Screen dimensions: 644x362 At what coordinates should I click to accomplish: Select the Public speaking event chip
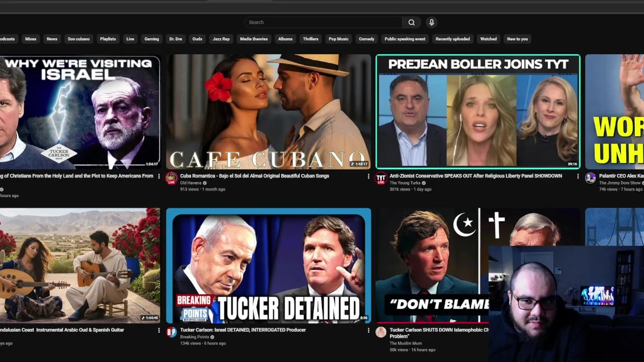pyautogui.click(x=405, y=39)
